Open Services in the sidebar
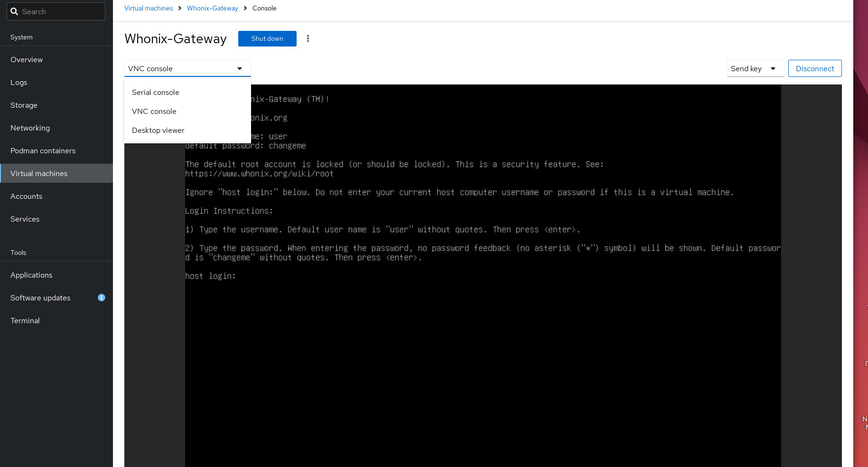Image resolution: width=868 pixels, height=467 pixels. (25, 219)
